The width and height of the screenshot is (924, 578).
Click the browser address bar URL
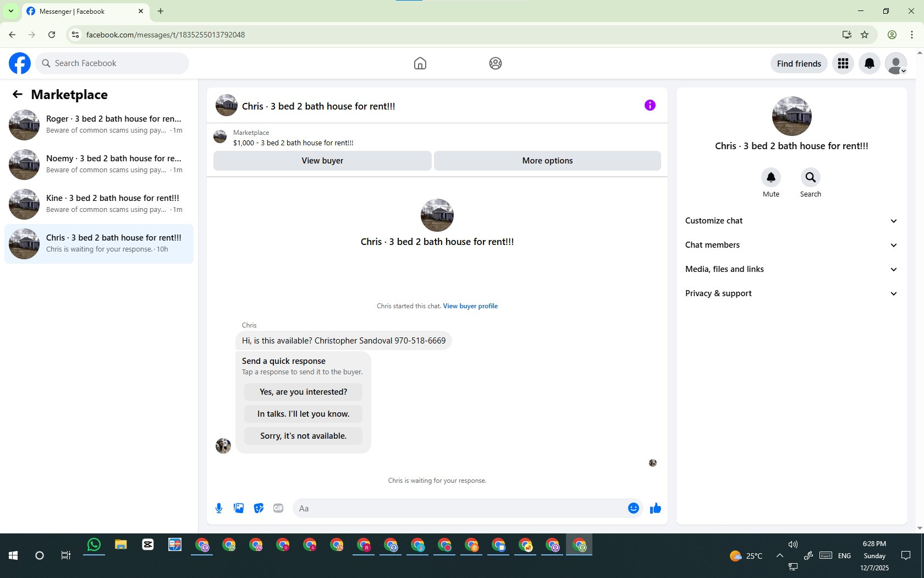click(166, 35)
